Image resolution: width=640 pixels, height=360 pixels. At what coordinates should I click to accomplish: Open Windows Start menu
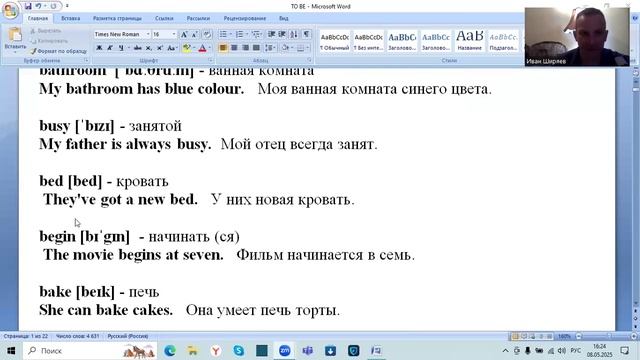(11, 351)
